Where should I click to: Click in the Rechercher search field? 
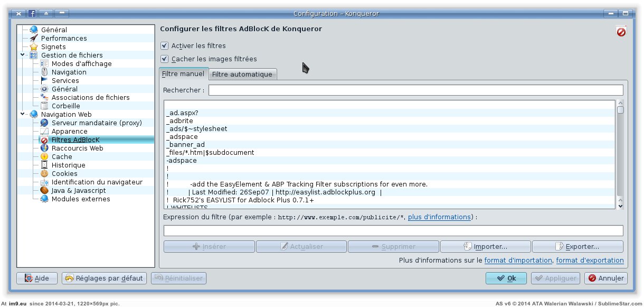(x=415, y=90)
